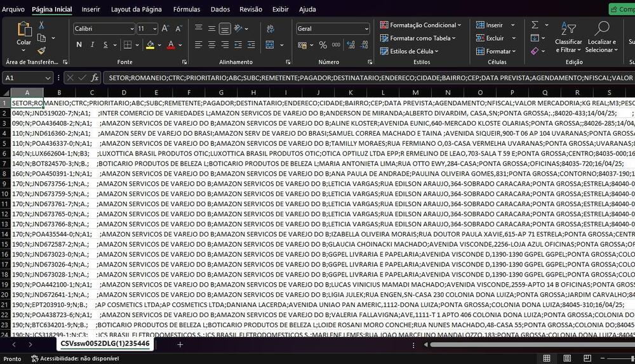Click the accounting currency format icon
The width and height of the screenshot is (635, 364).
click(302, 45)
